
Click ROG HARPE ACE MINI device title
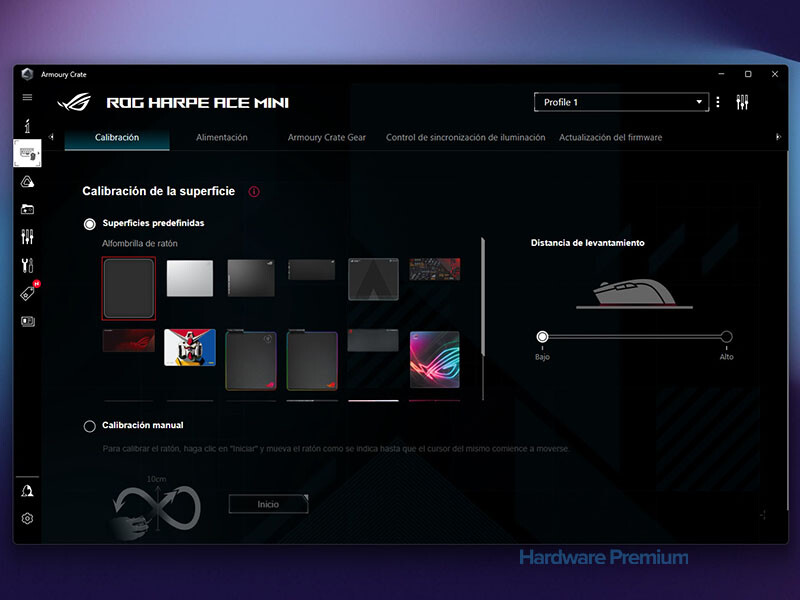point(197,103)
